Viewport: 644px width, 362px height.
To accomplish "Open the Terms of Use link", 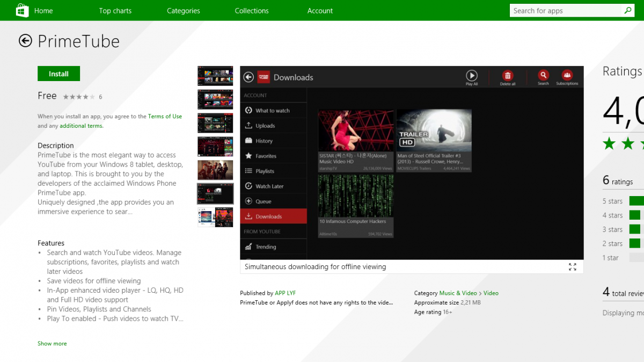I will pos(165,117).
